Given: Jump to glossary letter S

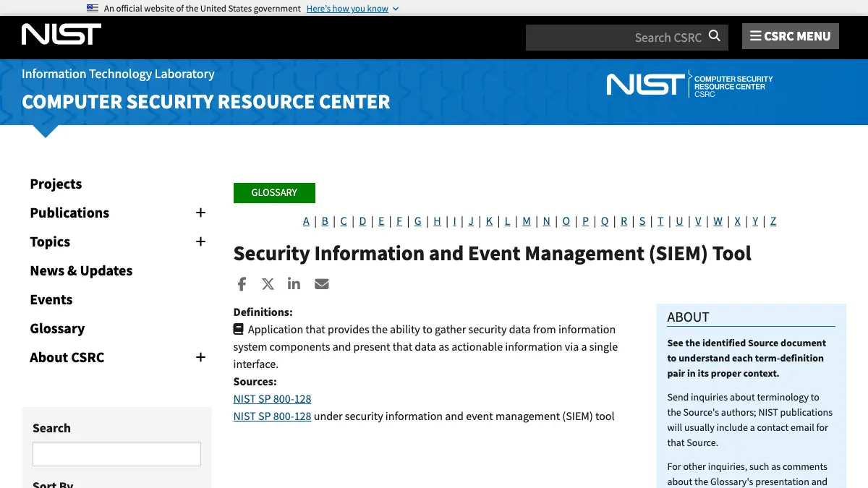Looking at the screenshot, I should click(x=642, y=221).
